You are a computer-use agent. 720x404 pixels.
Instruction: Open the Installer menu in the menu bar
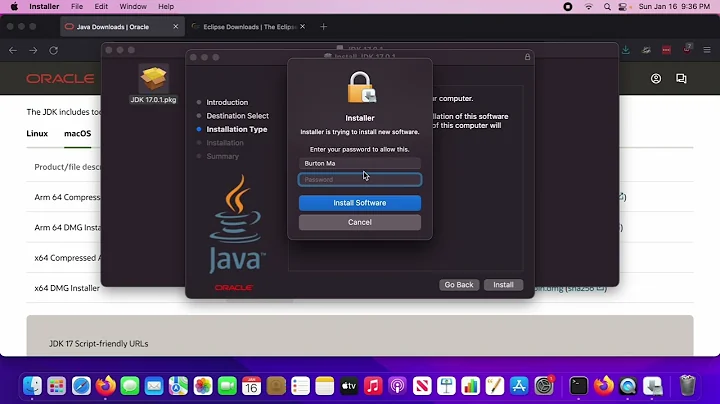44,6
